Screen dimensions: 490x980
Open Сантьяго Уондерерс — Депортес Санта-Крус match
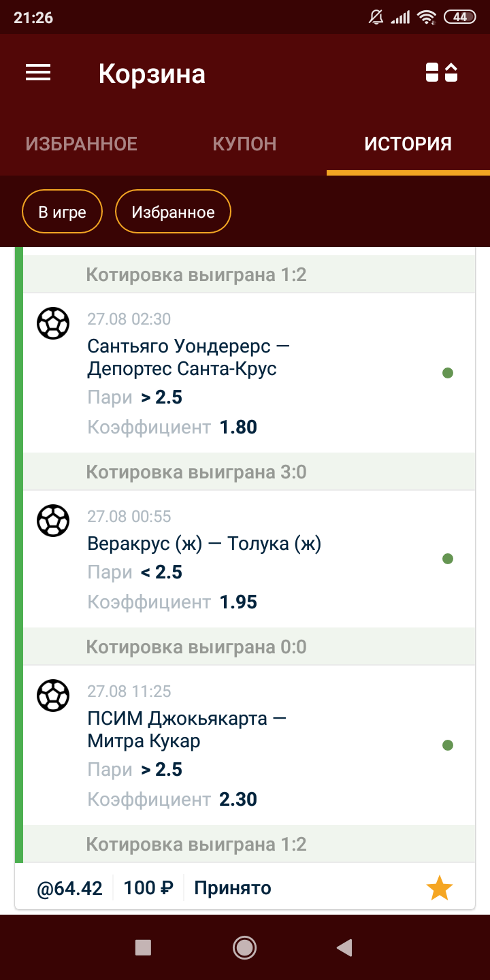[189, 357]
